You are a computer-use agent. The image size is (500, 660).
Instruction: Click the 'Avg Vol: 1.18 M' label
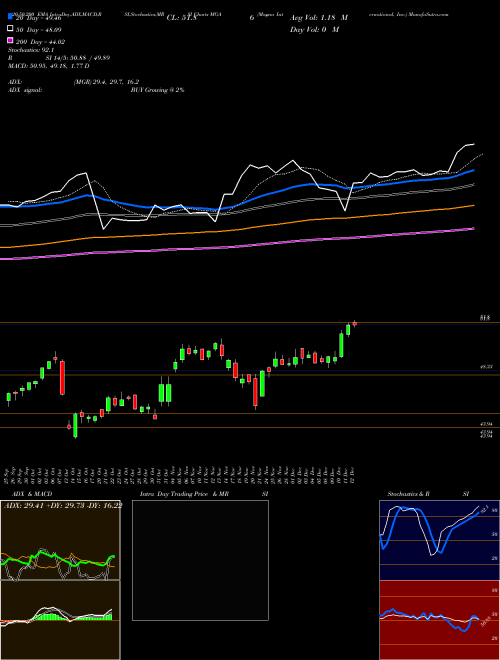319,18
